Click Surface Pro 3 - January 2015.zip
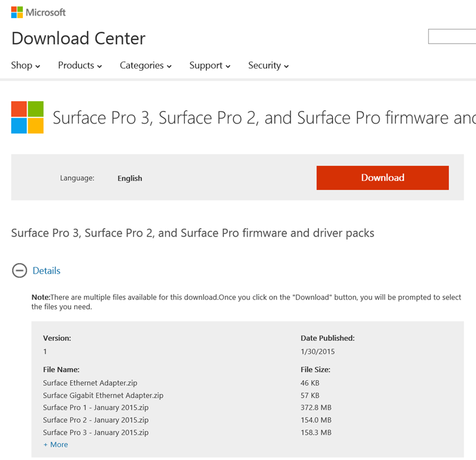476x460 pixels. (x=96, y=432)
